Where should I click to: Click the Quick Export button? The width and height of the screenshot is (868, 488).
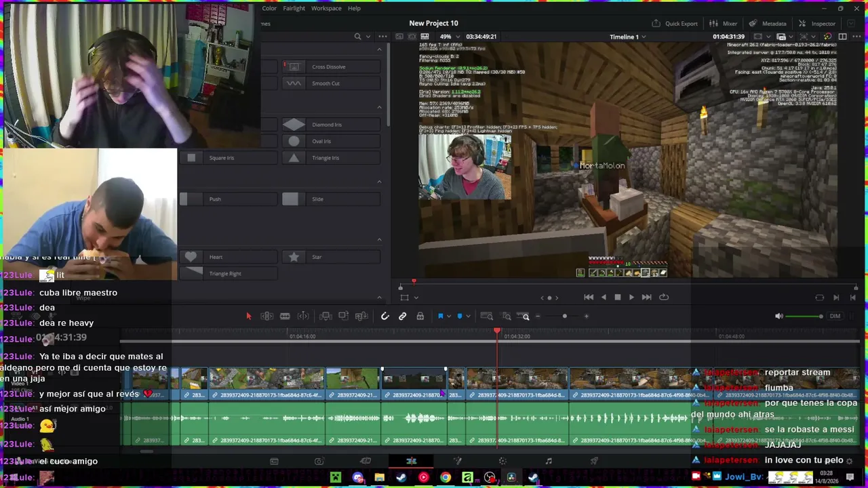point(675,24)
